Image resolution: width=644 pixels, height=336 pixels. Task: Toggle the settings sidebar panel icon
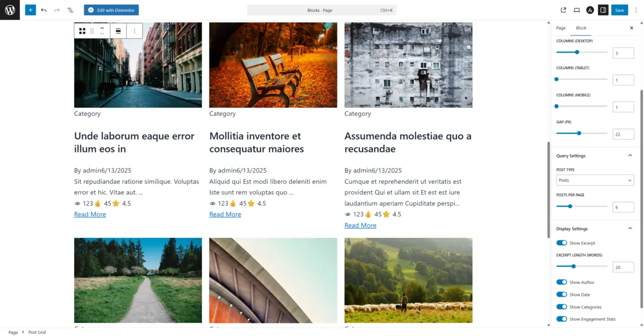click(x=603, y=10)
